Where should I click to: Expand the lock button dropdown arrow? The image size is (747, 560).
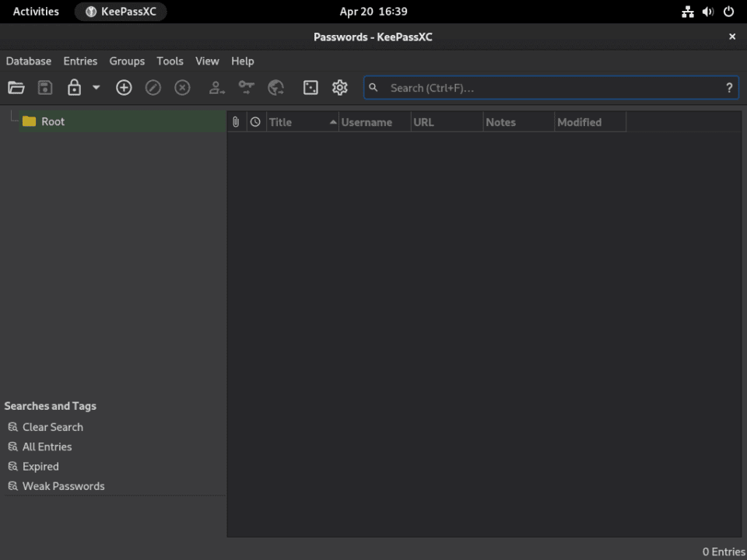pos(96,87)
